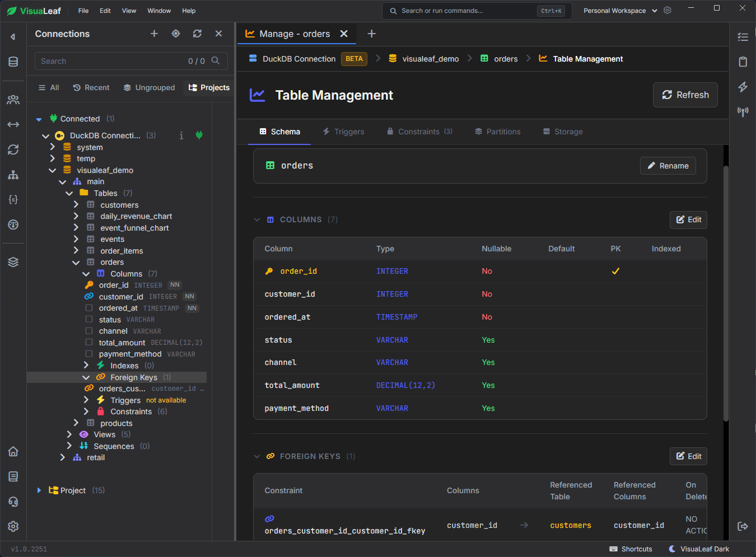Click the green plug icon on DuckDB connection

click(199, 135)
